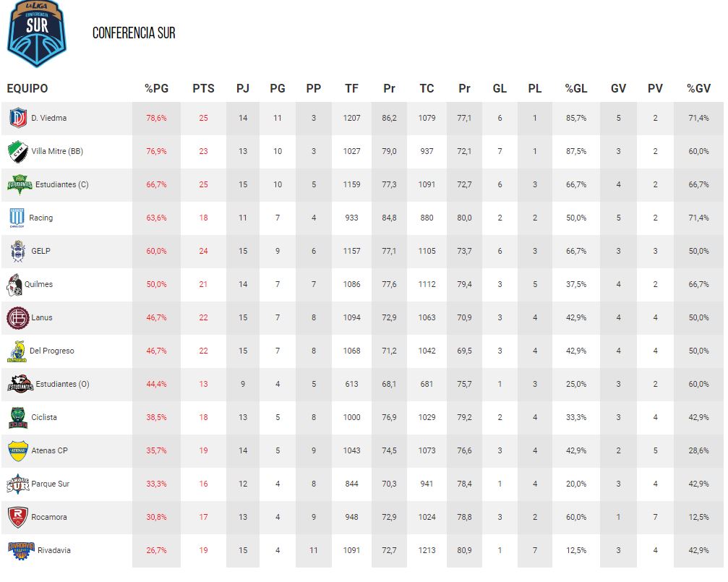This screenshot has height=582, width=728.
Task: Click the Del Progreso team logo
Action: (17, 351)
